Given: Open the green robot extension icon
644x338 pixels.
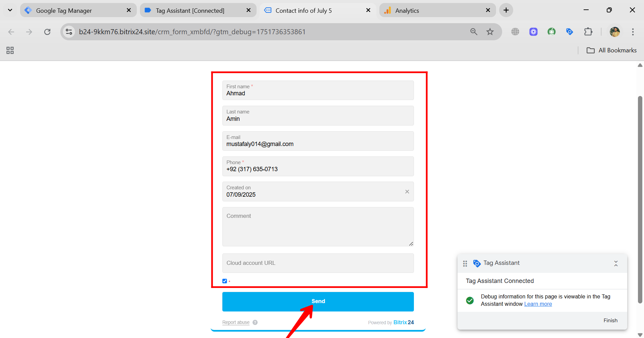Looking at the screenshot, I should pos(551,32).
